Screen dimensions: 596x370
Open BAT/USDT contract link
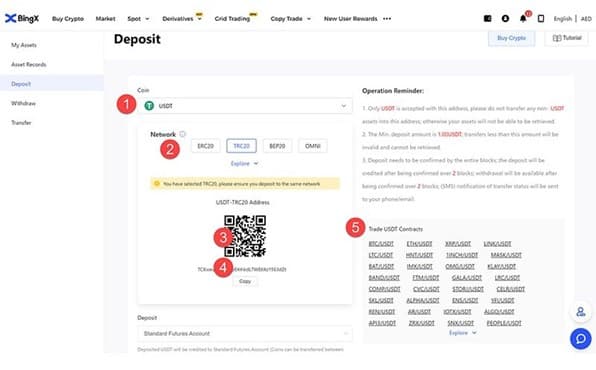coord(381,267)
